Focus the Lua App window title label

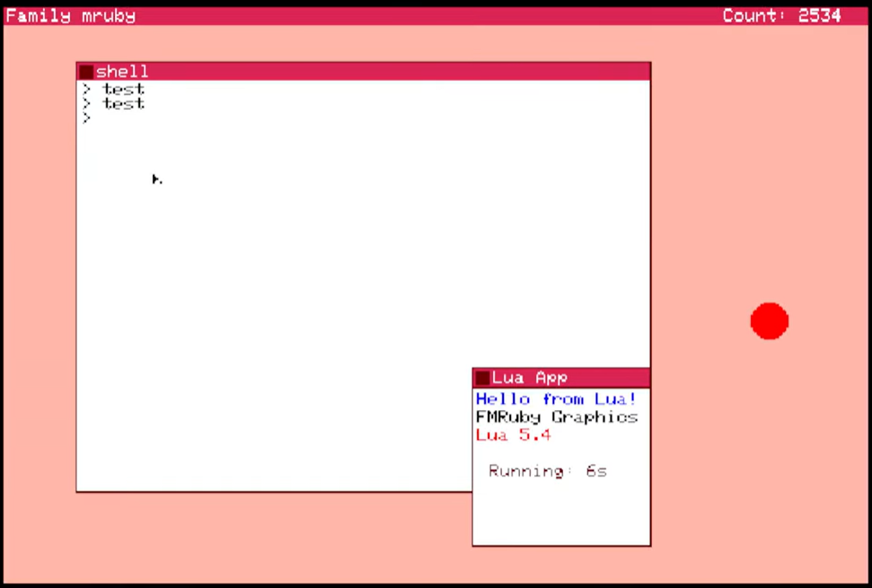coord(529,378)
